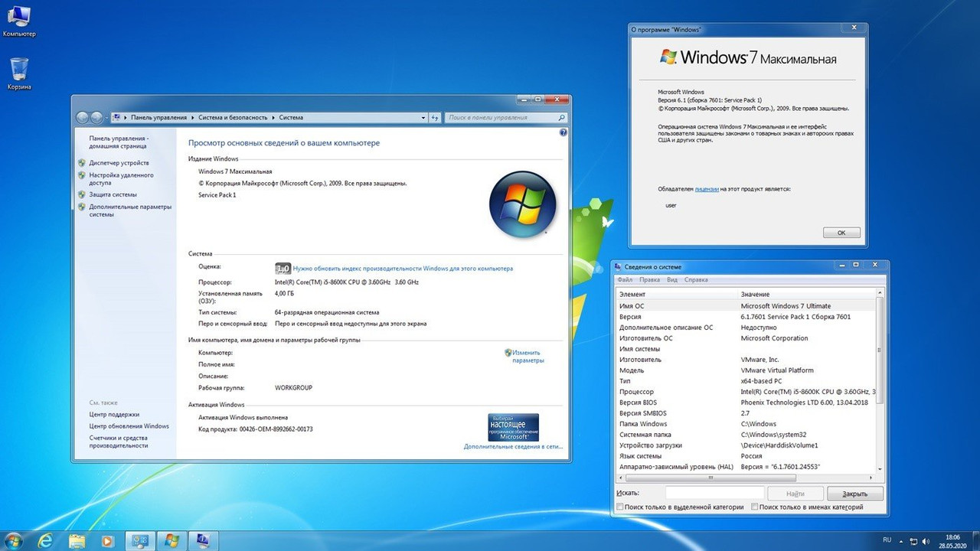980x551 pixels.
Task: Enable Поиск только в выделенной категории checkbox
Action: (x=620, y=507)
